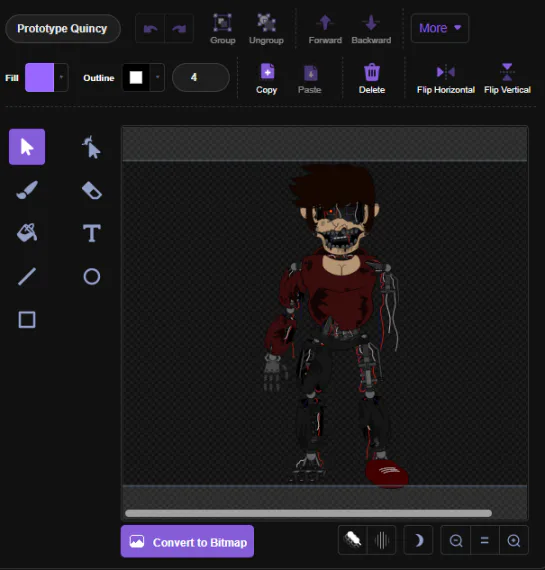Open the More dropdown menu
This screenshot has width=545, height=570.
pos(440,28)
